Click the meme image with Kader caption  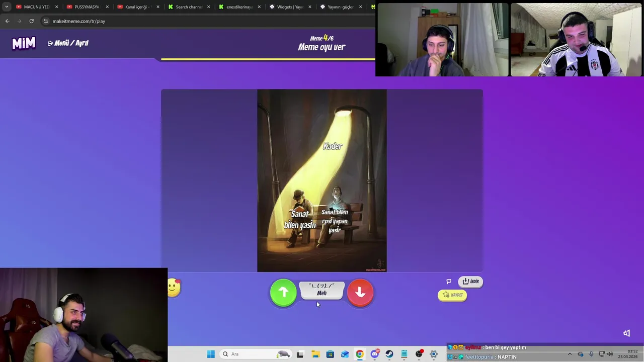point(322,180)
